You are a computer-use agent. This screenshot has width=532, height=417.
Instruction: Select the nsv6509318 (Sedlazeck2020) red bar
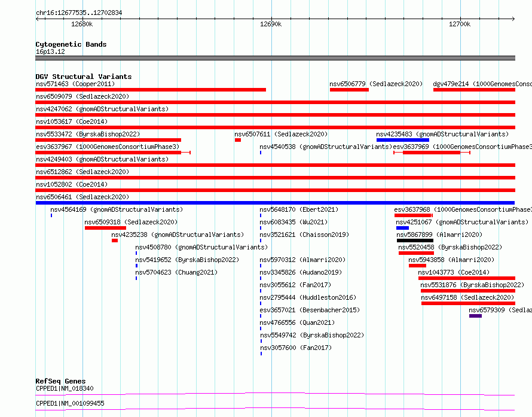[106, 228]
